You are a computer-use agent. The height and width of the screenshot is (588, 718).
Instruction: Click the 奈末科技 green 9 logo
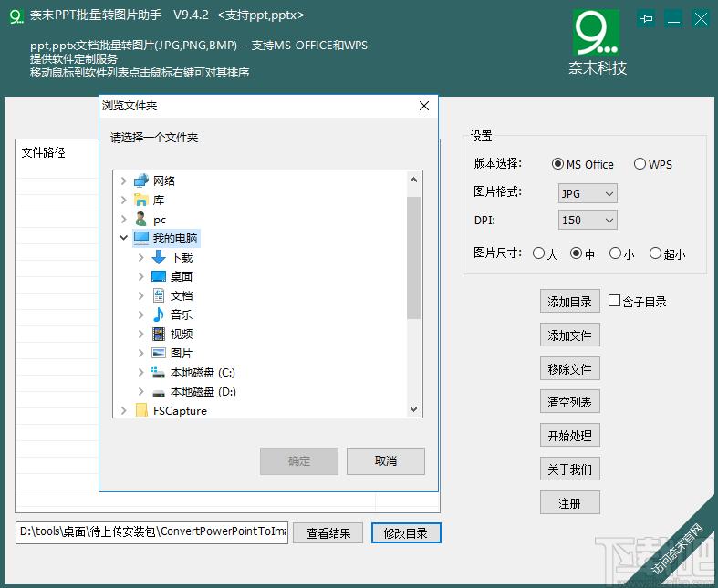click(596, 33)
